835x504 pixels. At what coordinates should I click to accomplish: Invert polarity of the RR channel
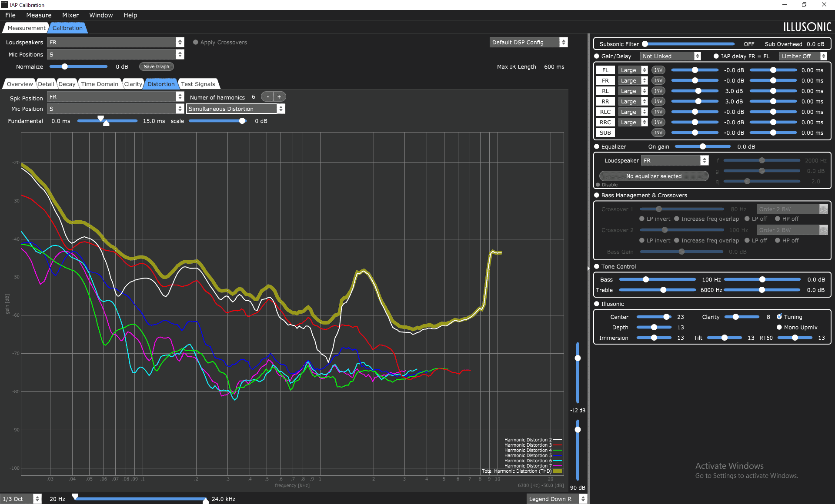(658, 101)
